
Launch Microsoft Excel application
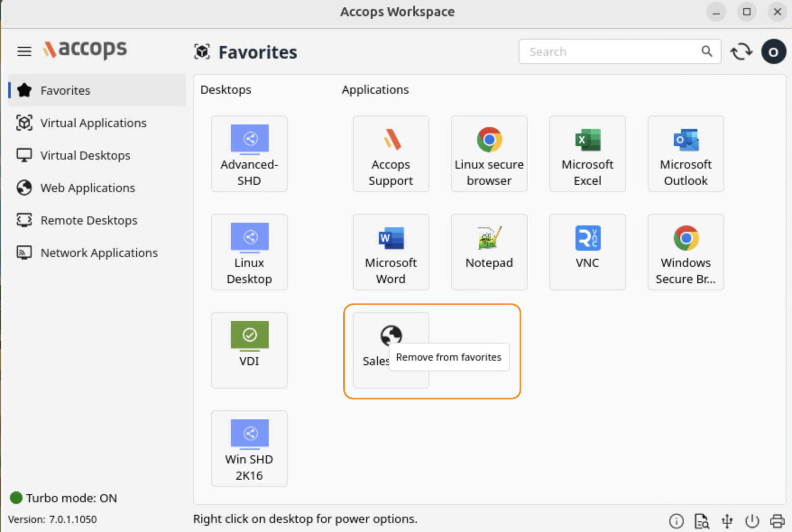(587, 154)
